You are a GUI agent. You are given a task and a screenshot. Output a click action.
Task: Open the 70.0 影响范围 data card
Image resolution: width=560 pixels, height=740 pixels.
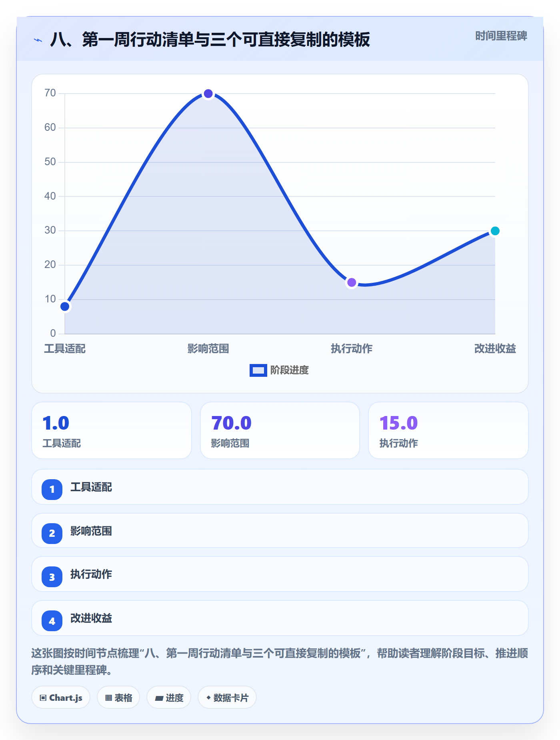pyautogui.click(x=280, y=430)
